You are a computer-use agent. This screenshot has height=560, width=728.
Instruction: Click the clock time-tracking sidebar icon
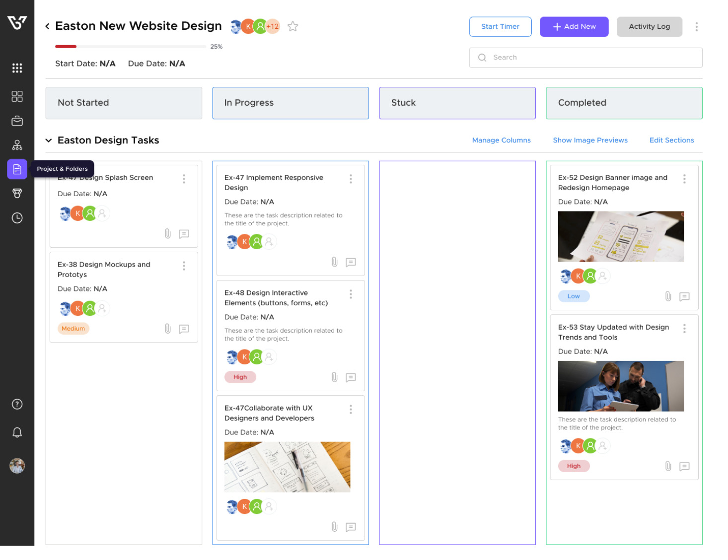click(17, 218)
